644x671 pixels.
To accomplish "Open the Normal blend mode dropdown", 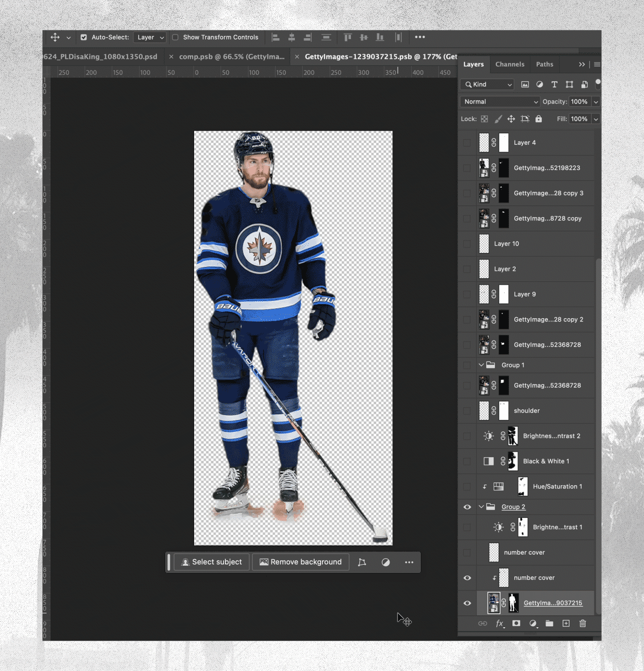I will tap(500, 102).
